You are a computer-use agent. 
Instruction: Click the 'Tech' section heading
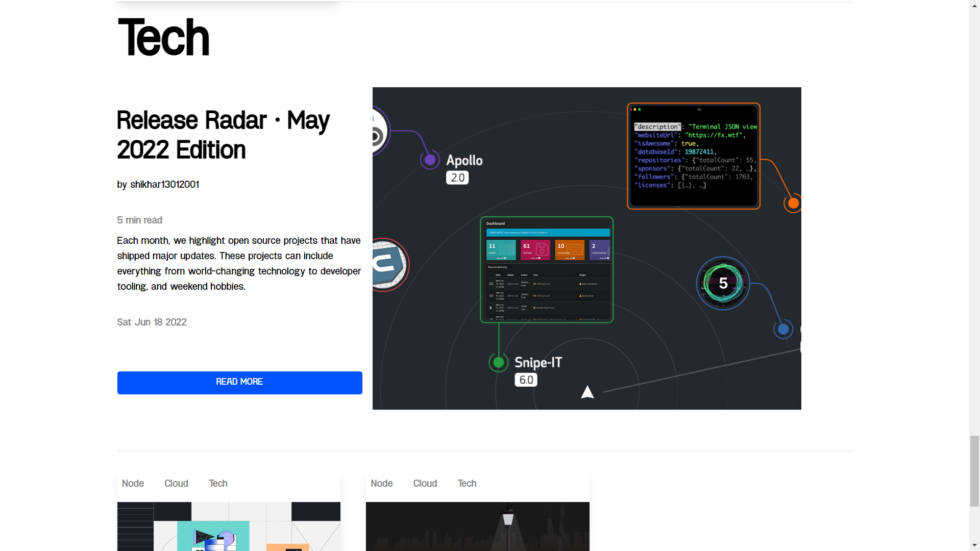coord(163,37)
